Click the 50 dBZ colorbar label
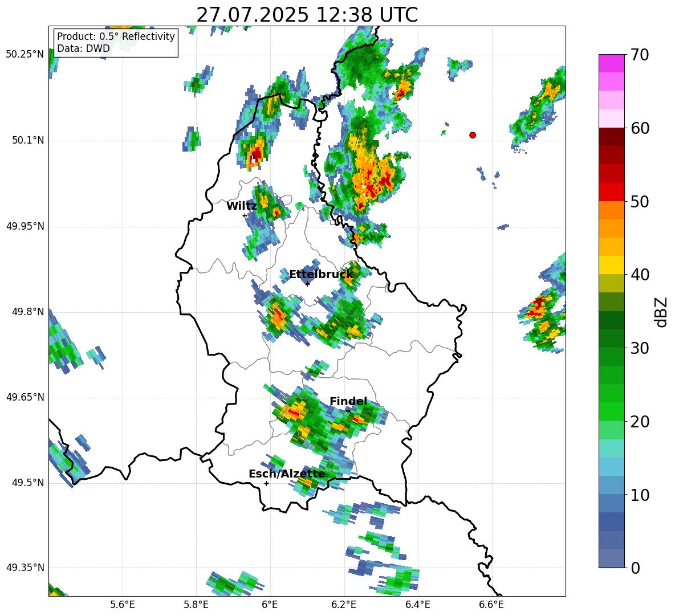The width and height of the screenshot is (675, 616). point(640,202)
